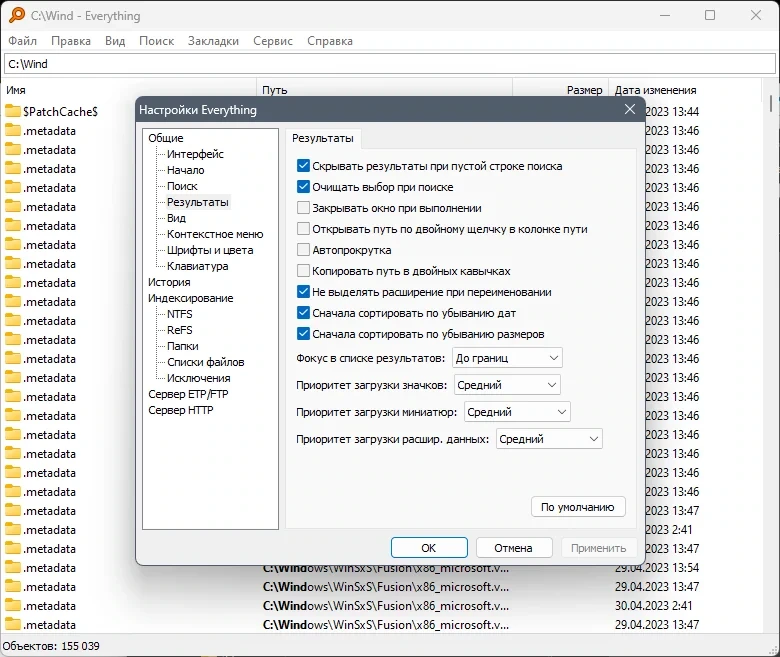This screenshot has width=780, height=657.
Task: Uncheck Скрывать результаты при пустой строке поиска
Action: pyautogui.click(x=303, y=166)
